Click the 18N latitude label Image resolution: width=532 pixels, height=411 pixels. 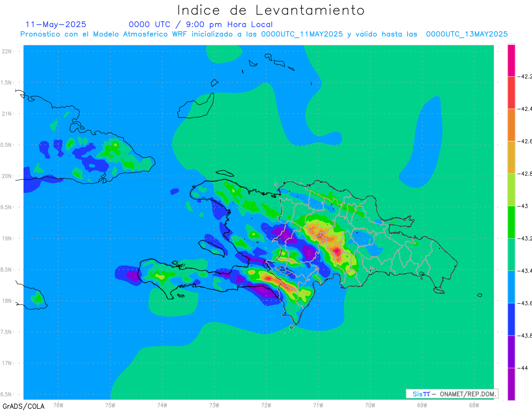coord(7,301)
